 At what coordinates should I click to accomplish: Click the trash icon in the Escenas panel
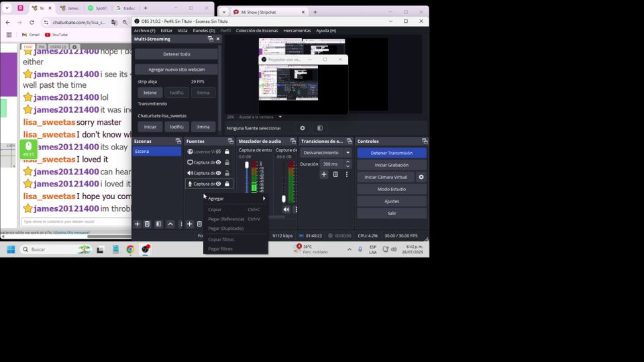[147, 224]
